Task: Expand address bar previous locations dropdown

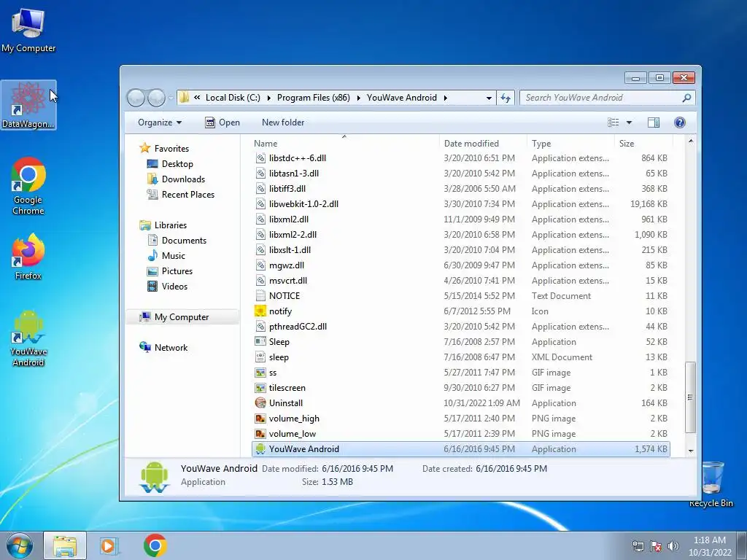Action: 489,98
